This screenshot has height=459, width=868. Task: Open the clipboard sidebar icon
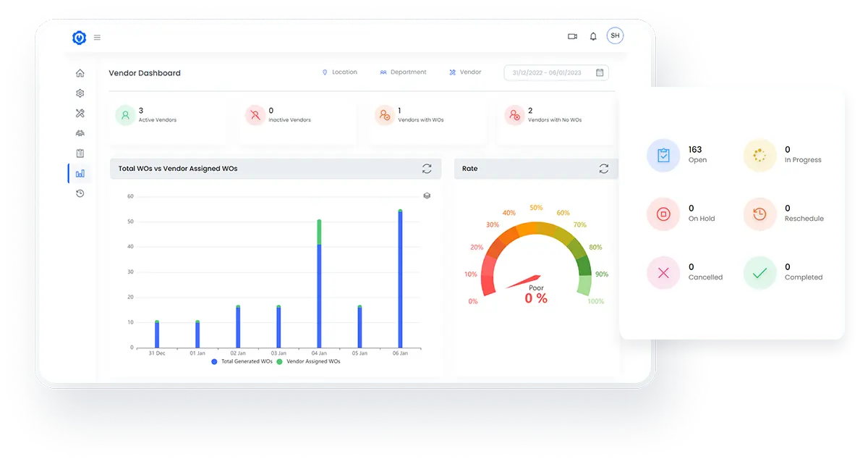pyautogui.click(x=80, y=153)
